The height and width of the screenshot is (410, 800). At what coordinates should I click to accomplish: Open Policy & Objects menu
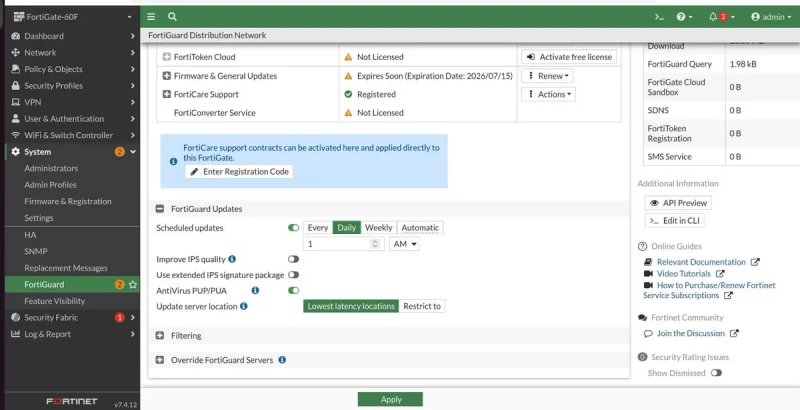click(72, 69)
